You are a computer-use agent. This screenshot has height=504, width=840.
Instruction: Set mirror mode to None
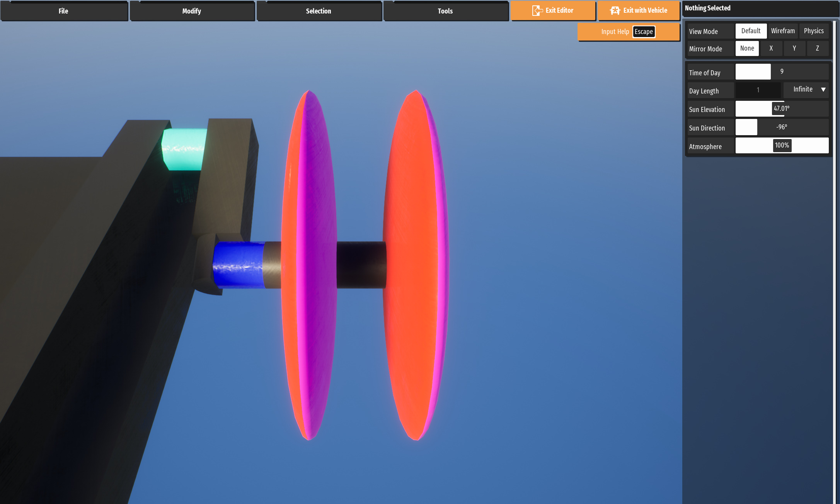coord(747,48)
